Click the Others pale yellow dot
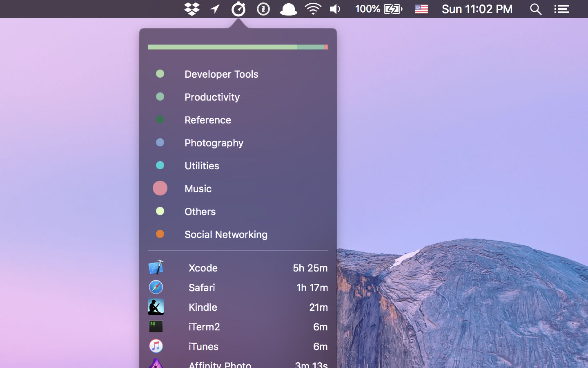The height and width of the screenshot is (368, 588). tap(160, 211)
